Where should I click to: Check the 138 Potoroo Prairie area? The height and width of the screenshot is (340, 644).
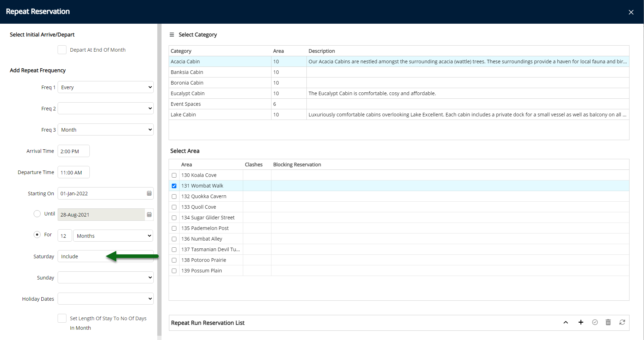coord(174,260)
